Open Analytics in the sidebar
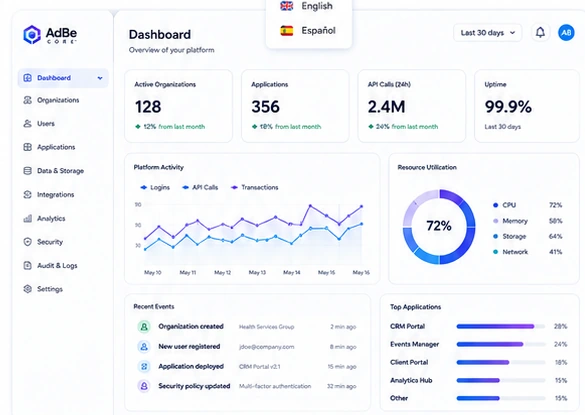Image resolution: width=585 pixels, height=415 pixels. pyautogui.click(x=63, y=218)
